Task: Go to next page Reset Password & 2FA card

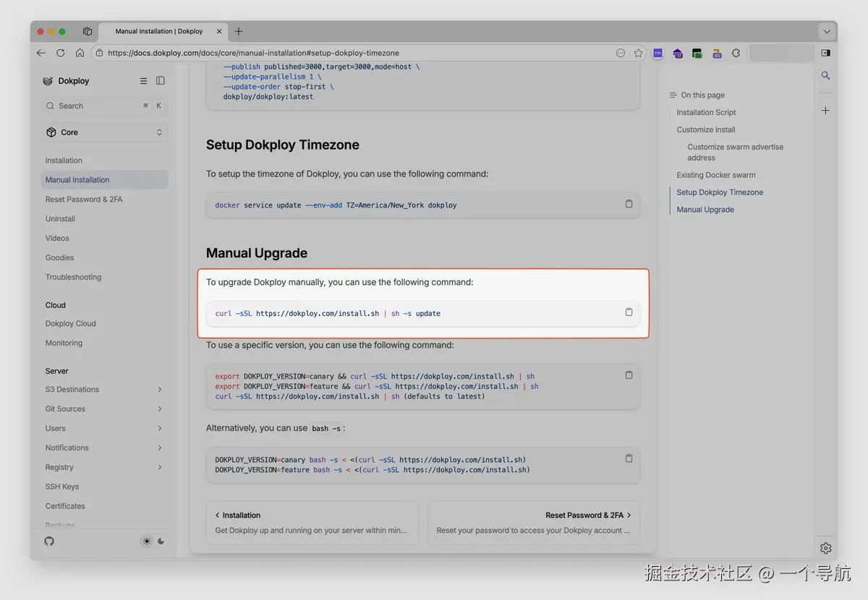Action: 534,523
